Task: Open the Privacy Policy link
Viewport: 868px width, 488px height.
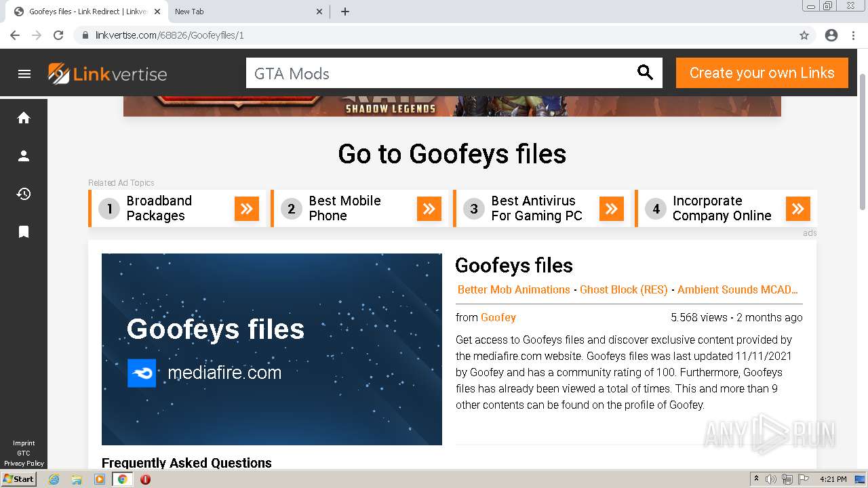Action: (x=24, y=464)
